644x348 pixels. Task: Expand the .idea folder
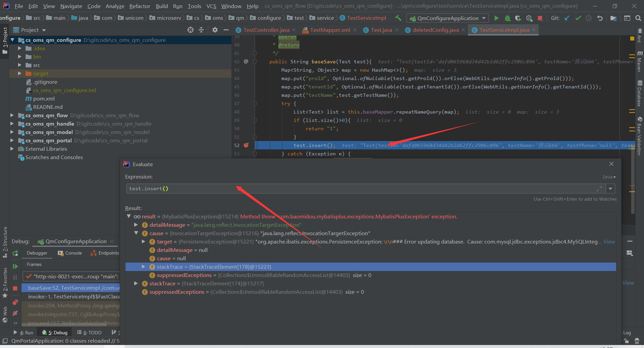[x=19, y=48]
